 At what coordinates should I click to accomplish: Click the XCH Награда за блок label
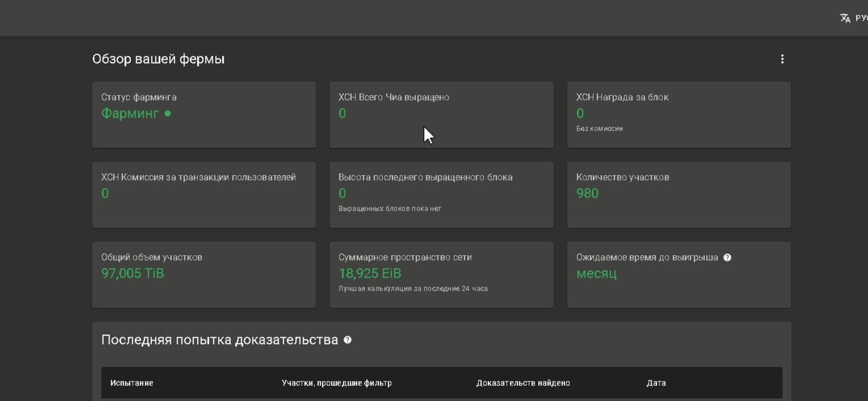click(623, 97)
